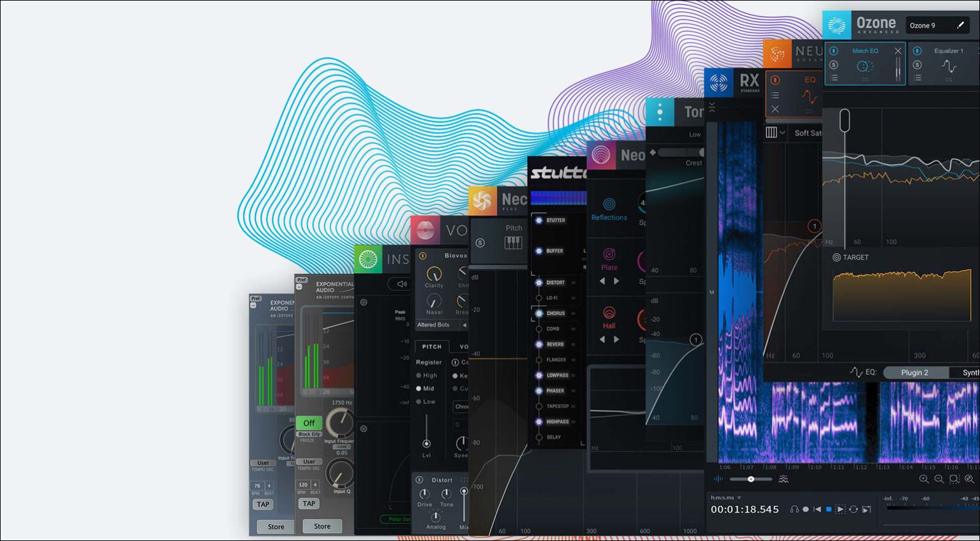
Task: Click the headphones monitor icon in RX transport
Action: (x=794, y=509)
